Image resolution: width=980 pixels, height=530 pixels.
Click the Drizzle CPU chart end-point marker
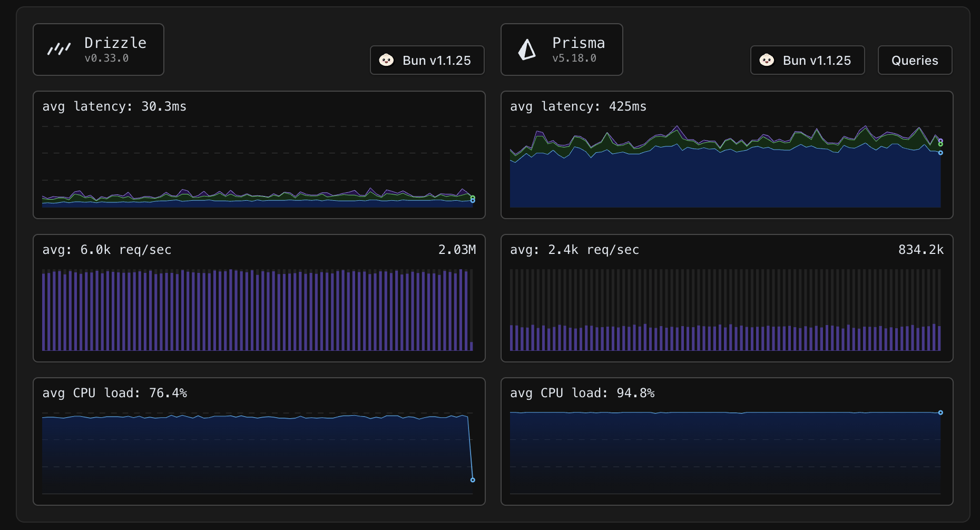point(473,480)
